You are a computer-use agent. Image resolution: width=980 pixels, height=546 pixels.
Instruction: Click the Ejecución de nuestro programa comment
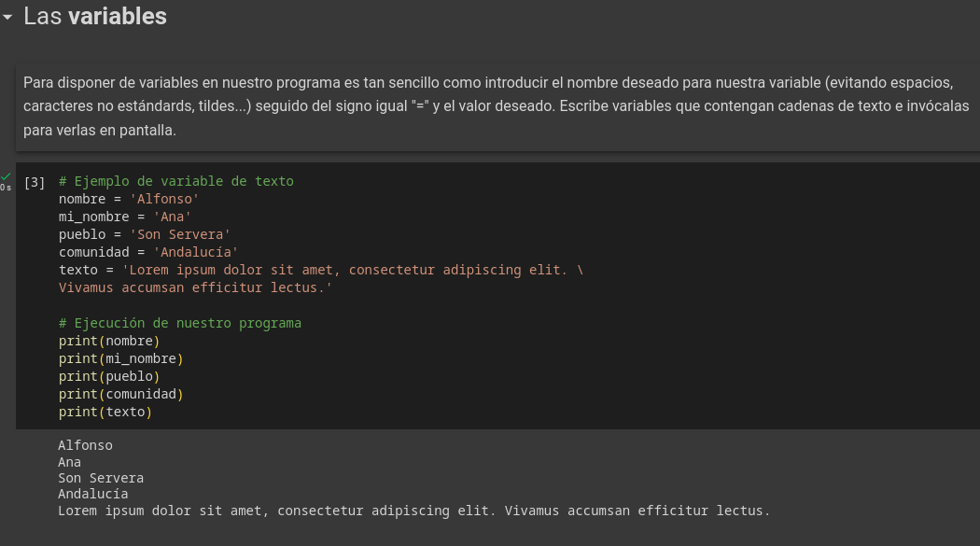pyautogui.click(x=180, y=323)
